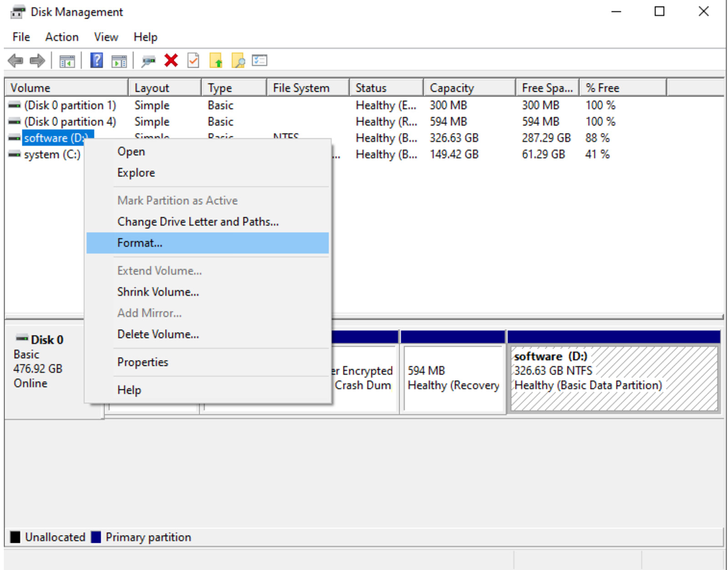Select Format... in the context menu

click(x=207, y=243)
